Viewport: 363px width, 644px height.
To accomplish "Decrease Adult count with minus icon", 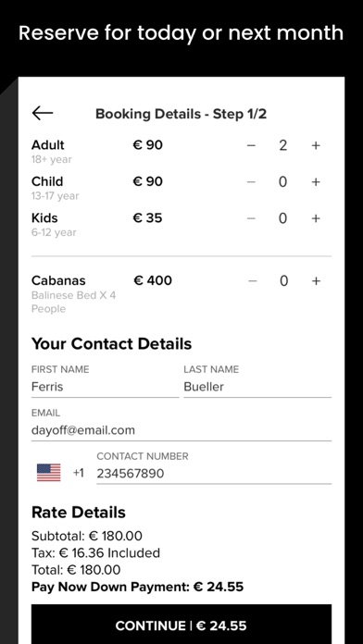I will pos(251,145).
